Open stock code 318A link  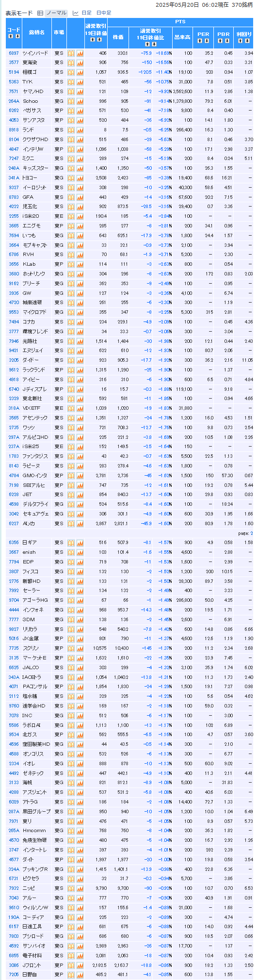click(14, 408)
